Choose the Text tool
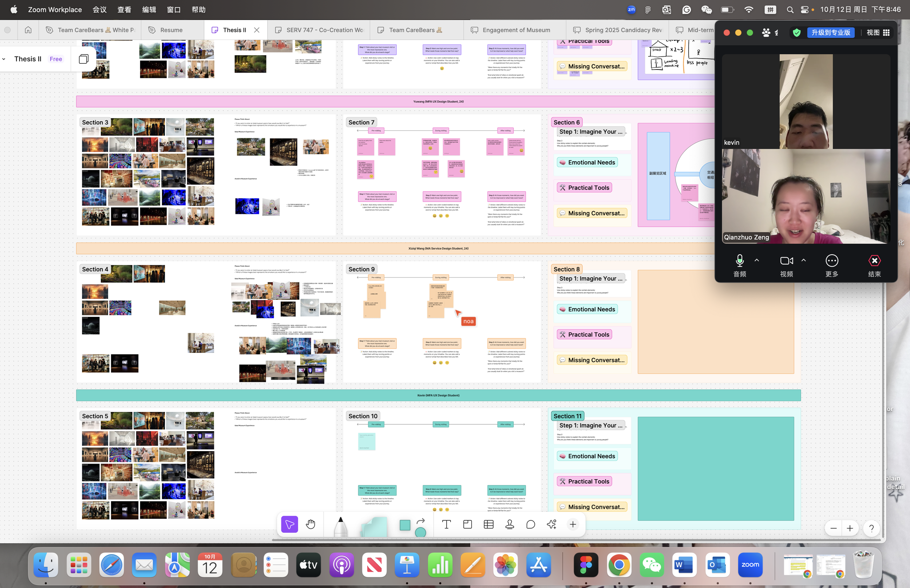910x588 pixels. (x=446, y=524)
